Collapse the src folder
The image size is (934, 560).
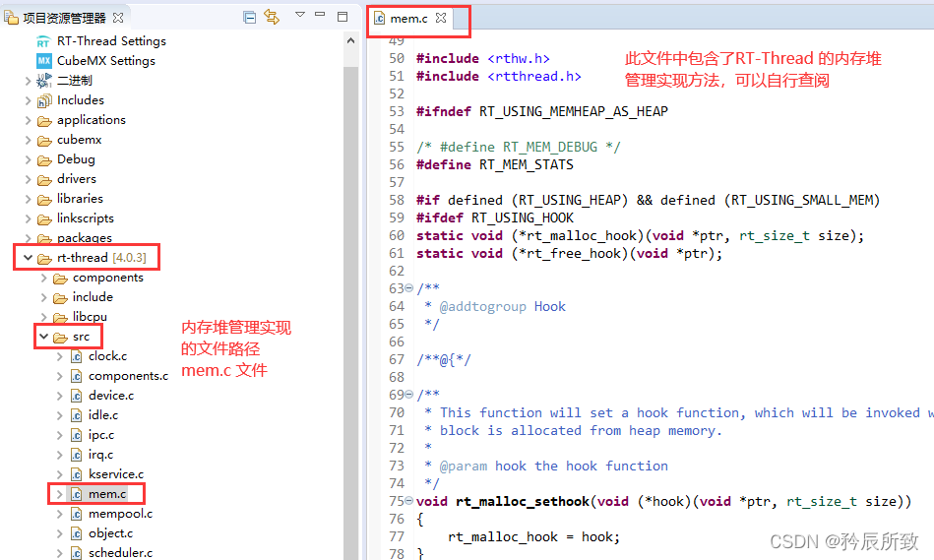pos(43,337)
